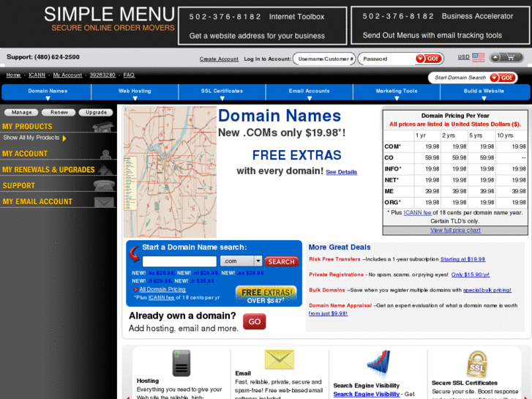
Task: Click Only $15.90/yr private registration link
Action: tap(471, 275)
